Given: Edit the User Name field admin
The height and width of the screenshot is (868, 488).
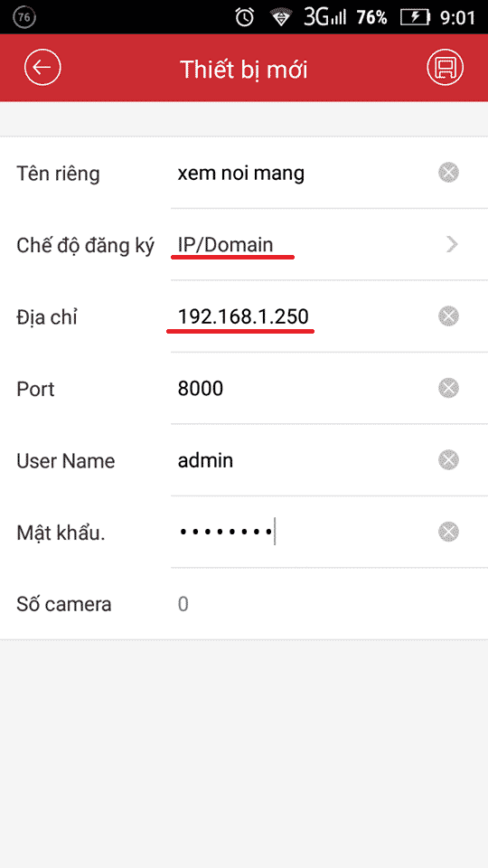Looking at the screenshot, I should tap(205, 460).
